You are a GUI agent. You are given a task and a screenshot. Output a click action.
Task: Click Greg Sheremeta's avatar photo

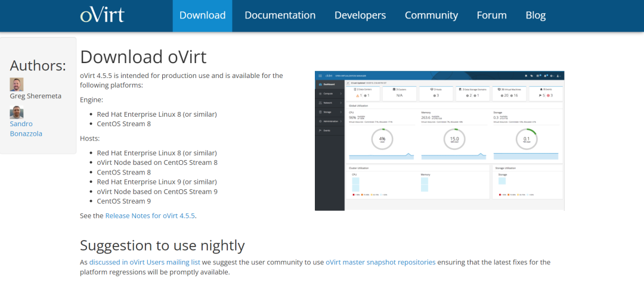[x=17, y=85]
